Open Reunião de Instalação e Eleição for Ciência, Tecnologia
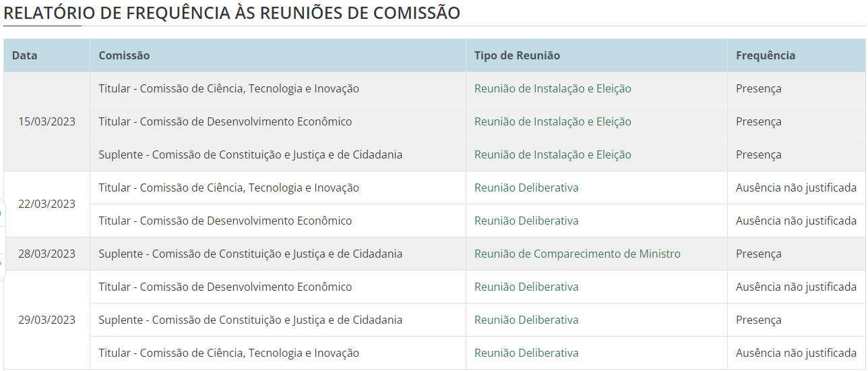 point(553,88)
